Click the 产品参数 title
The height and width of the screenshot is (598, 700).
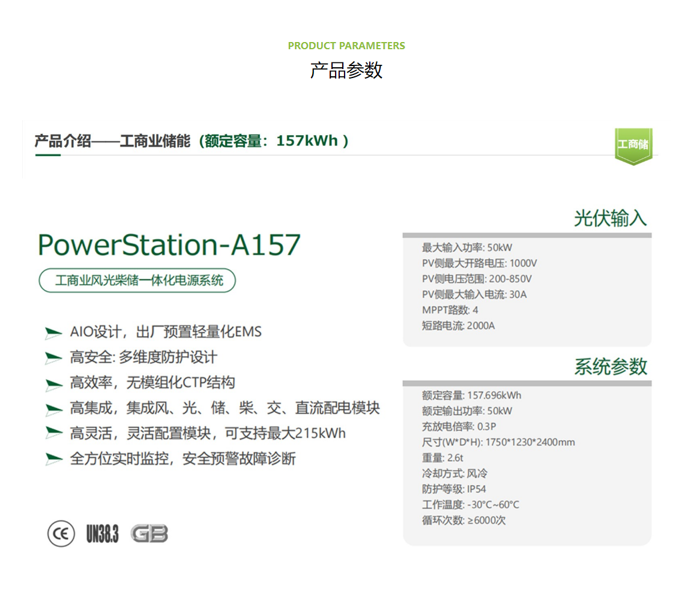click(x=346, y=70)
